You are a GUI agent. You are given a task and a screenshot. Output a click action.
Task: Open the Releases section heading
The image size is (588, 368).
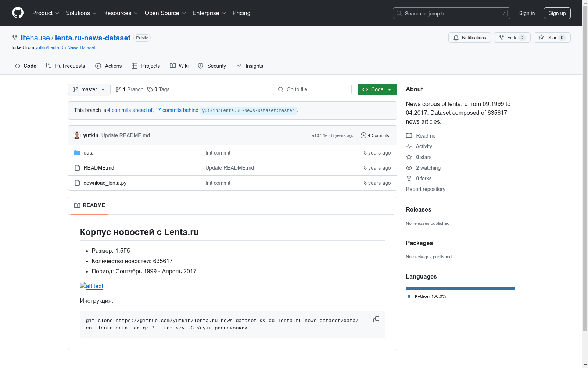click(x=419, y=209)
